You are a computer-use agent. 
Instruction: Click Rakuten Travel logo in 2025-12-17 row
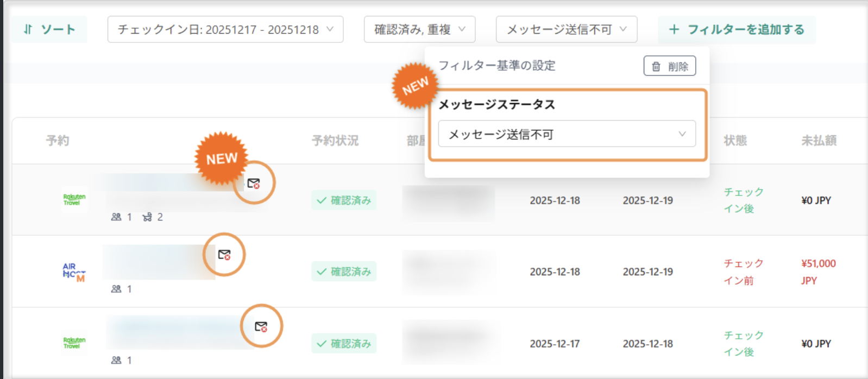click(x=74, y=343)
